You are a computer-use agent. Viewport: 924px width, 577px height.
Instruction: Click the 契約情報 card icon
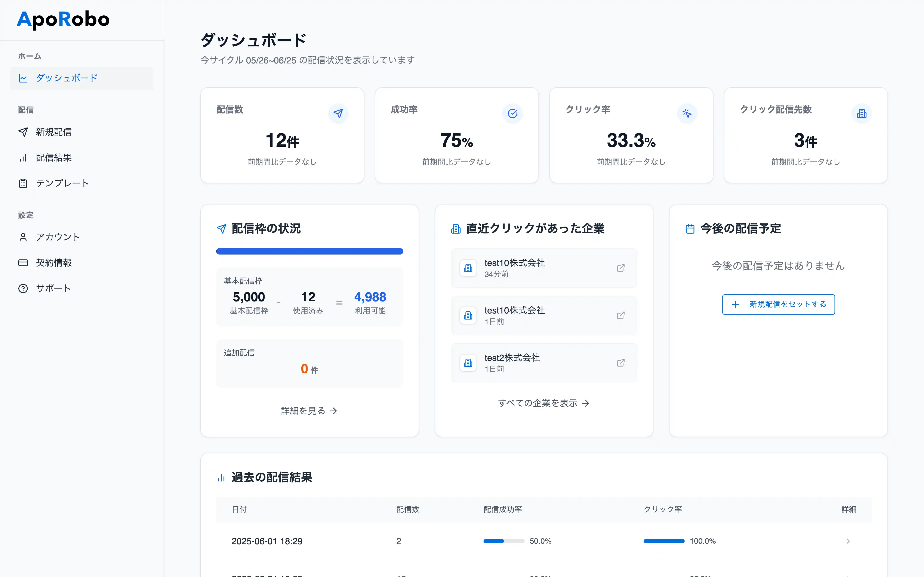click(23, 263)
